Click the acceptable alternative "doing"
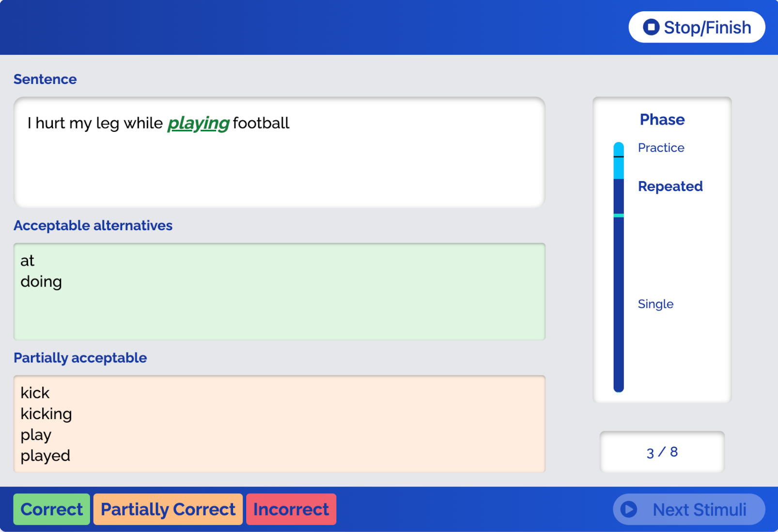Image resolution: width=778 pixels, height=532 pixels. click(41, 282)
